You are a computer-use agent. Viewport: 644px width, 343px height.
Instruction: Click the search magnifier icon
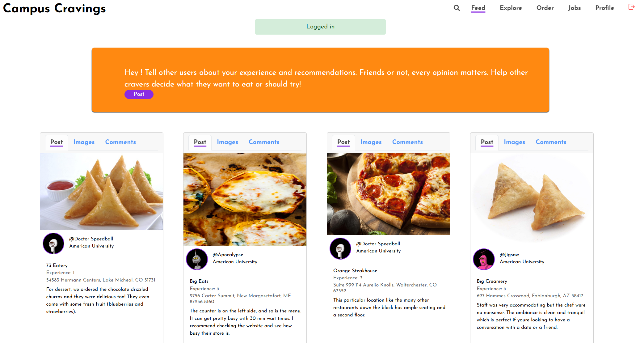tap(457, 8)
